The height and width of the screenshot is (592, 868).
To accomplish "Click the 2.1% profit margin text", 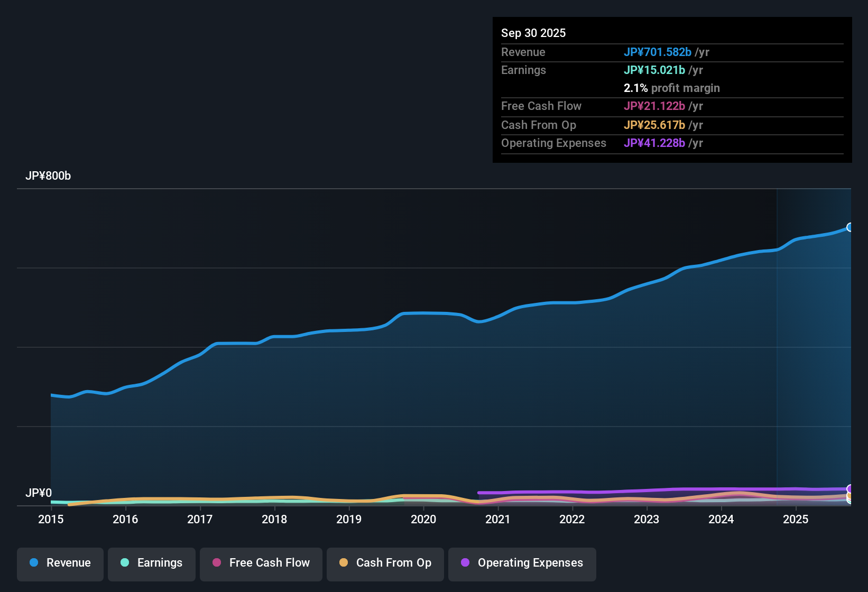I will [672, 88].
